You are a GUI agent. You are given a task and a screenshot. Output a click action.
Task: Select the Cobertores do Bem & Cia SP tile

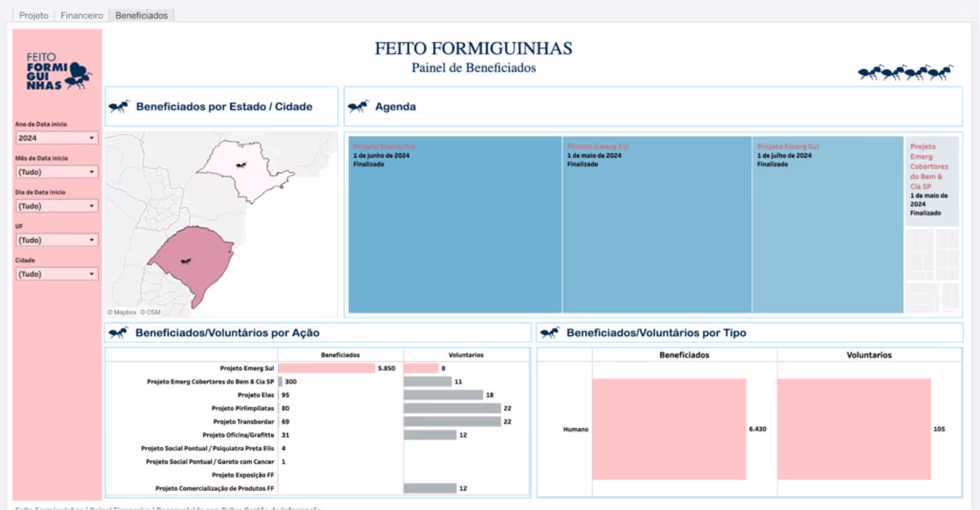pyautogui.click(x=932, y=181)
